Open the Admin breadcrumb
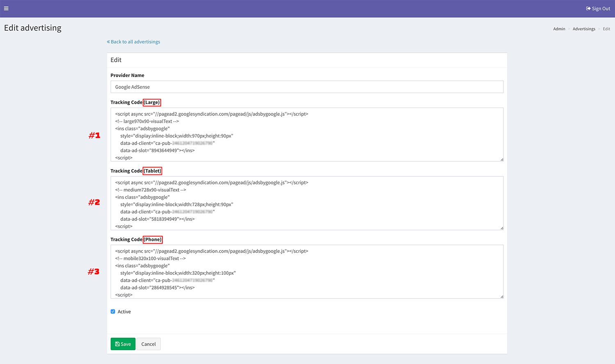615x364 pixels. pyautogui.click(x=559, y=29)
